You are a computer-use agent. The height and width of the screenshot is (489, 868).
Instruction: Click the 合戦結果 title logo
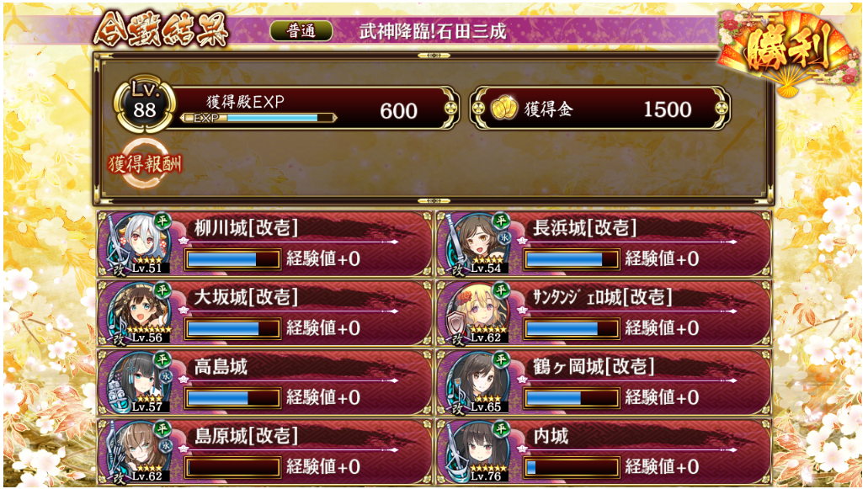pos(161,29)
